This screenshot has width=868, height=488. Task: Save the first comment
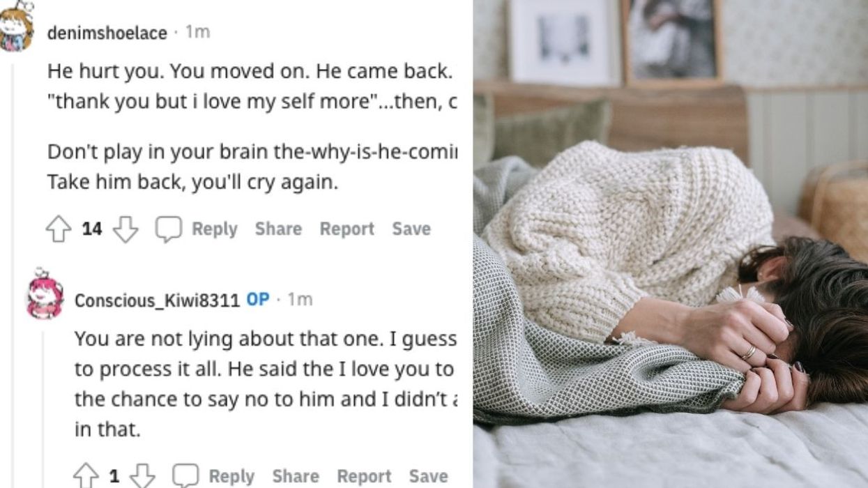pyautogui.click(x=413, y=228)
